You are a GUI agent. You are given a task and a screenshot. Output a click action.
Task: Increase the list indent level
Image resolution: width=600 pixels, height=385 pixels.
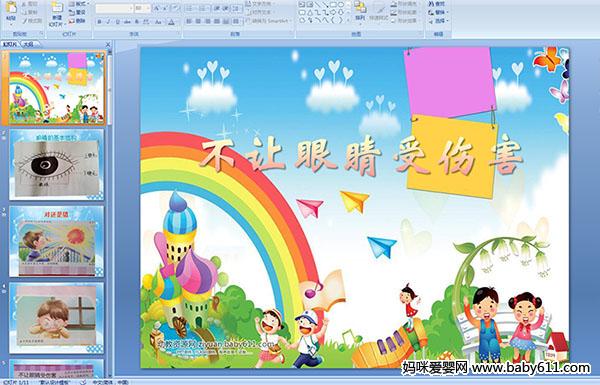(226, 8)
